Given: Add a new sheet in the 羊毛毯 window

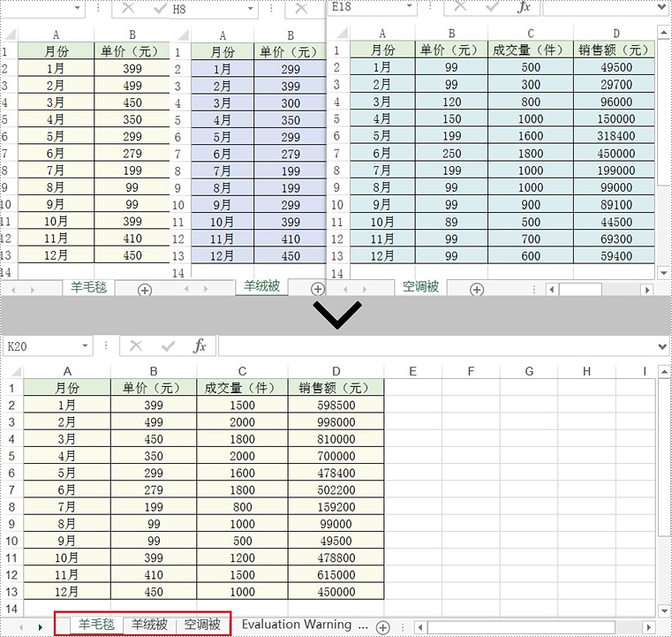Looking at the screenshot, I should pyautogui.click(x=145, y=290).
